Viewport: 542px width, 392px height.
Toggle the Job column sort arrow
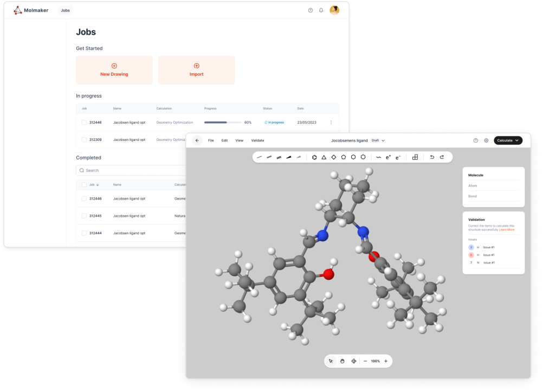pyautogui.click(x=98, y=184)
